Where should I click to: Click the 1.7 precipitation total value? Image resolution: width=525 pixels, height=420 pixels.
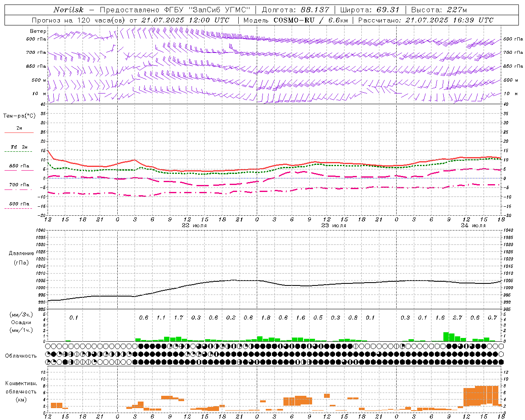[178, 318]
